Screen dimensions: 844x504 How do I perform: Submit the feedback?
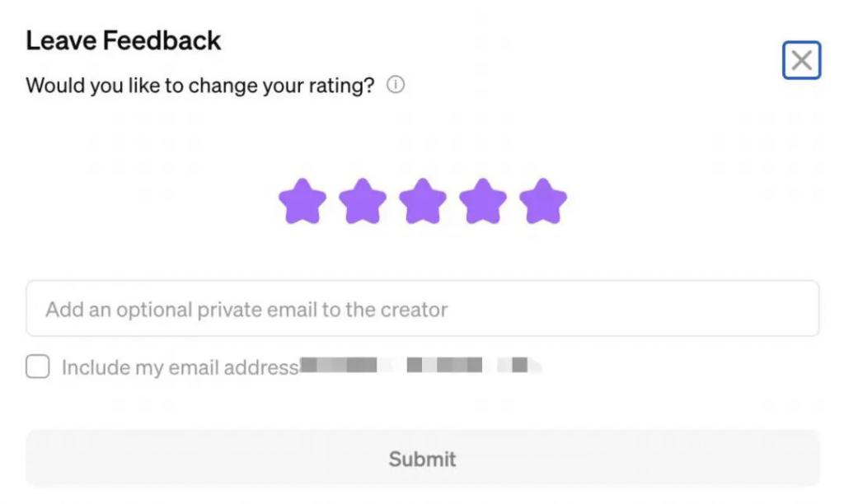coord(423,458)
